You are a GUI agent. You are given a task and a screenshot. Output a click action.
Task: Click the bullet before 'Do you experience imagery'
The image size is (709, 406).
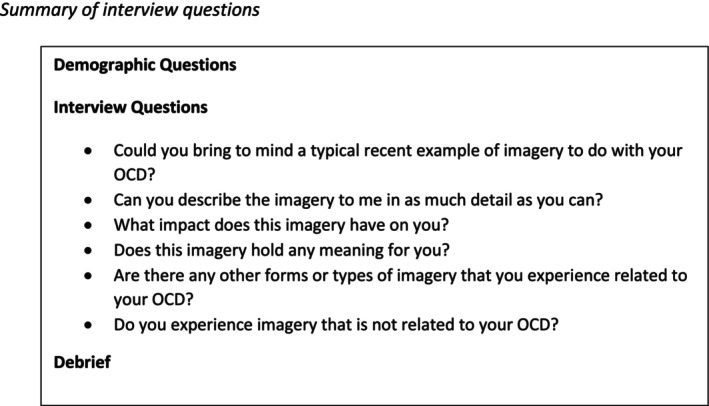[x=88, y=325]
